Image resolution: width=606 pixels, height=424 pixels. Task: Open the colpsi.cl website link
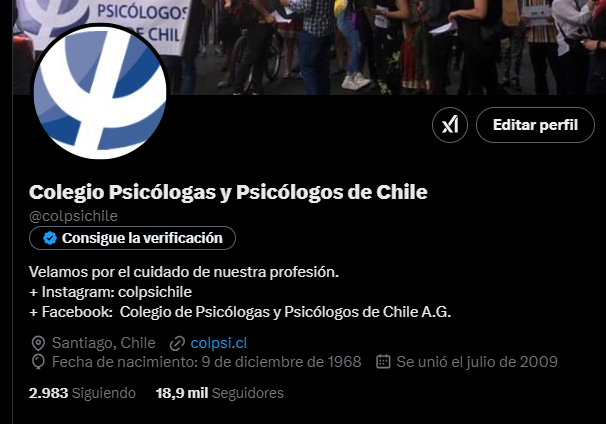click(x=219, y=343)
